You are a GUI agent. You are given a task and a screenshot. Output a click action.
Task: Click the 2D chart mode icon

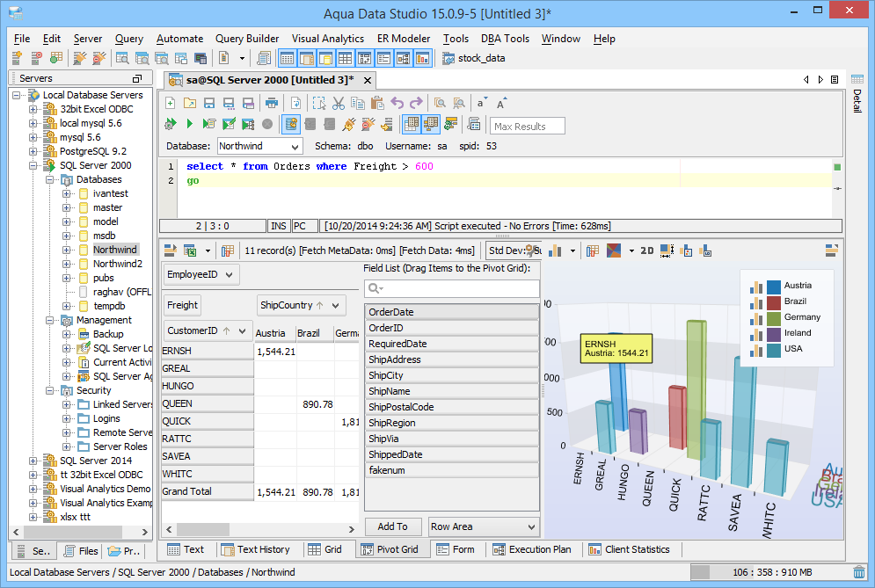pos(646,251)
